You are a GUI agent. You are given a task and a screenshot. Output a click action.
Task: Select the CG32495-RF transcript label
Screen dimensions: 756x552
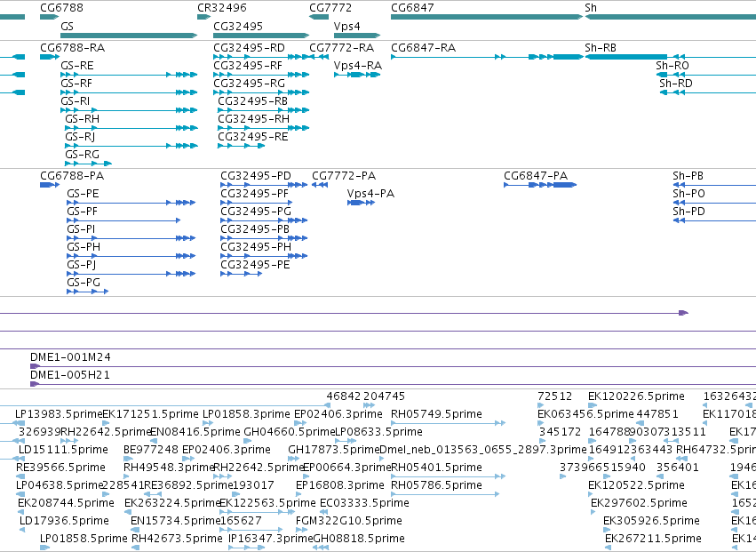(248, 66)
